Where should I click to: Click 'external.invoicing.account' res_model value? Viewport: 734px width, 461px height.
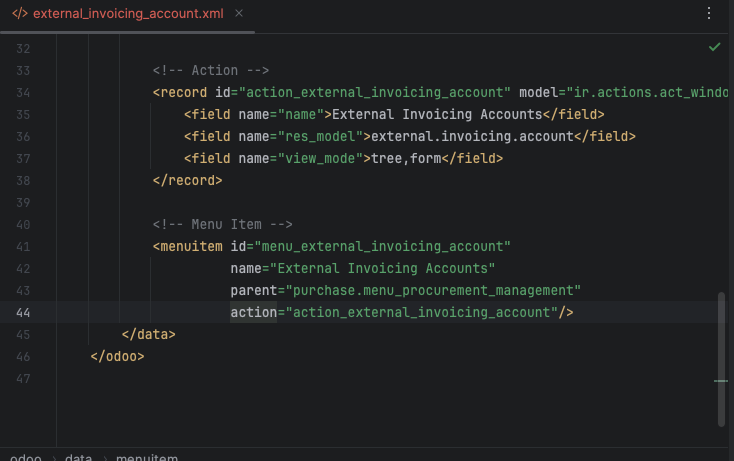click(x=472, y=137)
